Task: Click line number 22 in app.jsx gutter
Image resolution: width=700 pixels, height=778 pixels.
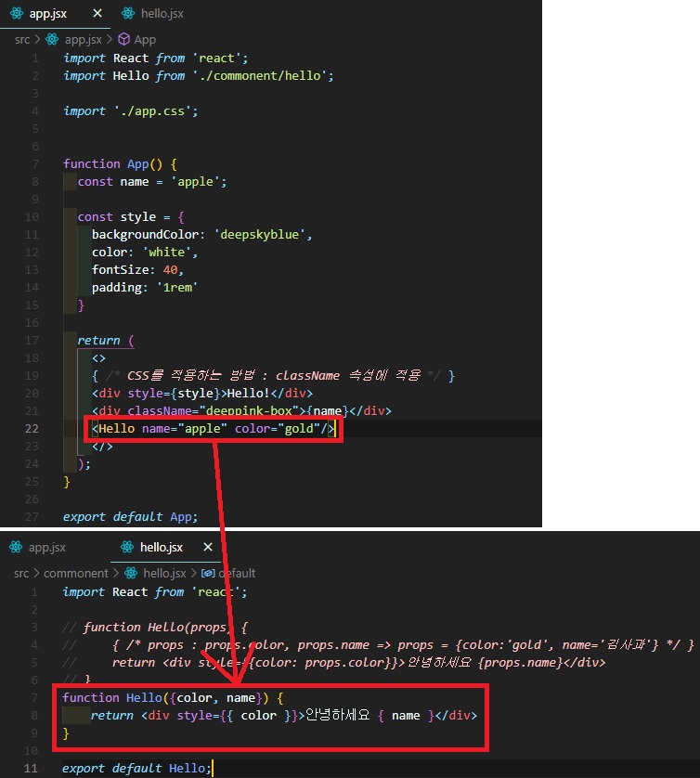Action: (32, 429)
